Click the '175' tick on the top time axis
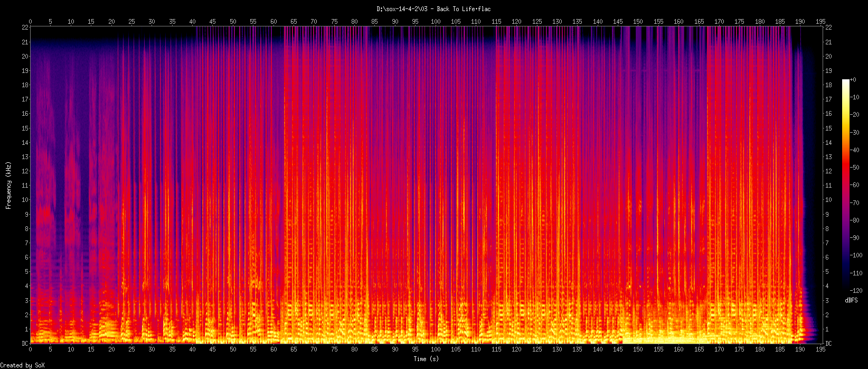The width and height of the screenshot is (868, 369). [740, 22]
